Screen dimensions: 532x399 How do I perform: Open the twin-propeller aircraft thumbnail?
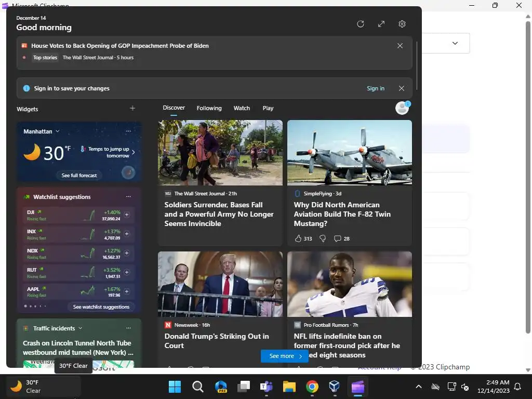point(350,152)
